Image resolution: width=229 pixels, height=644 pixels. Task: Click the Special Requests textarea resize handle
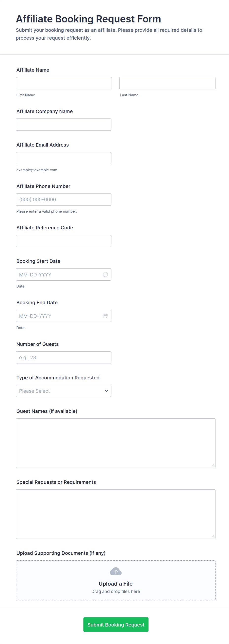pyautogui.click(x=213, y=536)
